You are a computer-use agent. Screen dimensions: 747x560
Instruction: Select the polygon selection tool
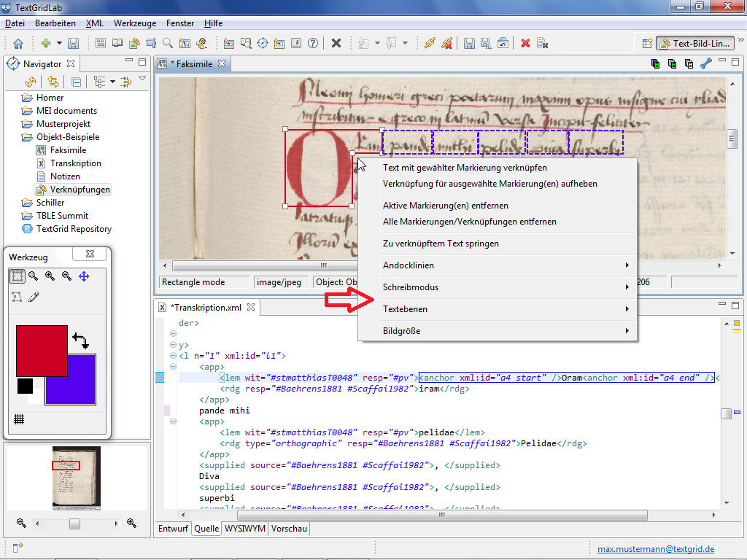pyautogui.click(x=17, y=297)
